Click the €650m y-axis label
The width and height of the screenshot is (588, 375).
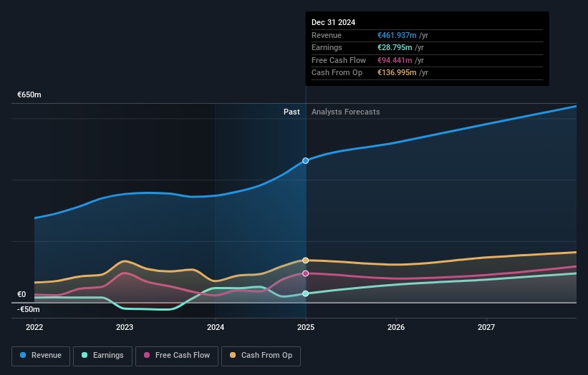tap(29, 94)
